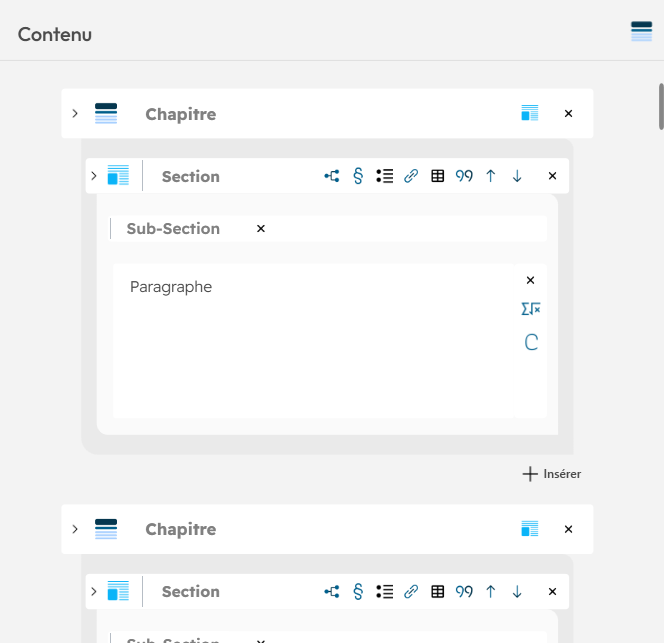Viewport: 664px width, 643px height.
Task: Expand the second Chapitre chevron
Action: pos(75,529)
